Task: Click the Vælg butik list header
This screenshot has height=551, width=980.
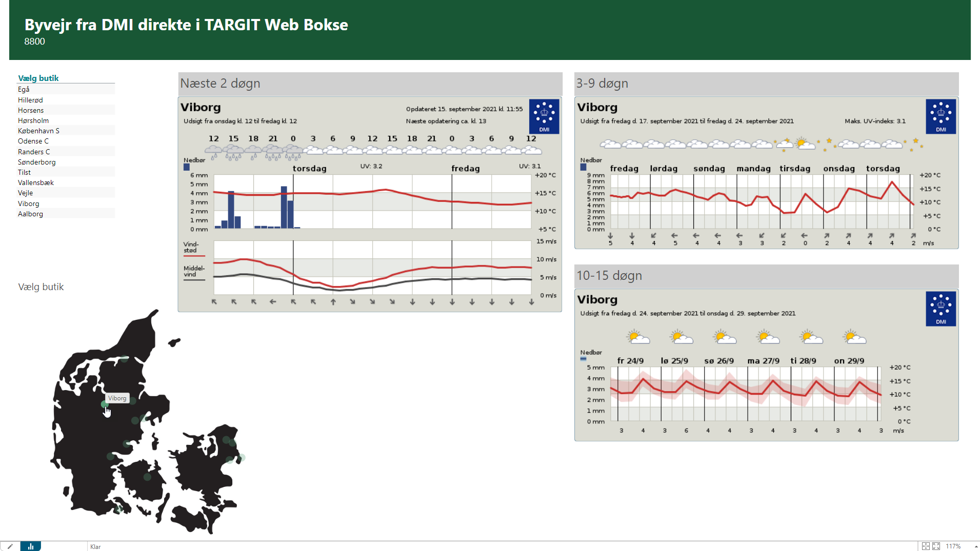Action: (38, 78)
